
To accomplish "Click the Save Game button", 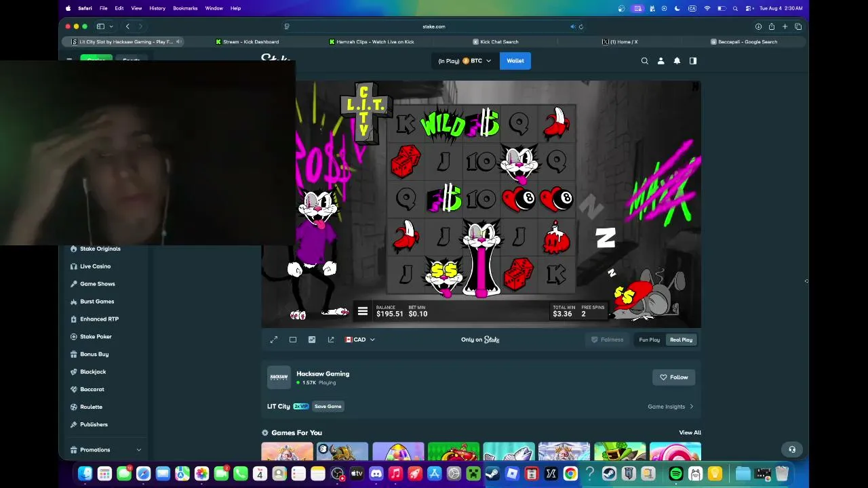I will click(328, 407).
